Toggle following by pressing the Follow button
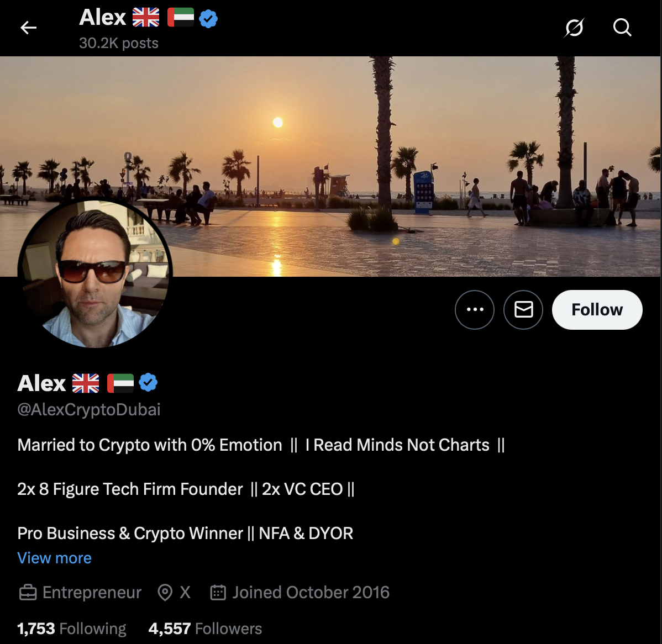 click(597, 310)
